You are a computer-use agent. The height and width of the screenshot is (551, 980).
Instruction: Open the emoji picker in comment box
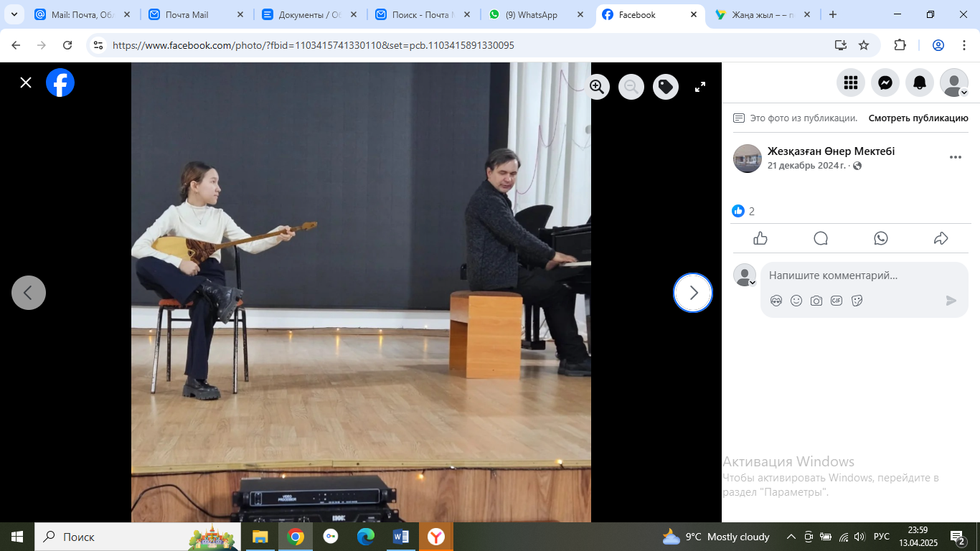796,301
